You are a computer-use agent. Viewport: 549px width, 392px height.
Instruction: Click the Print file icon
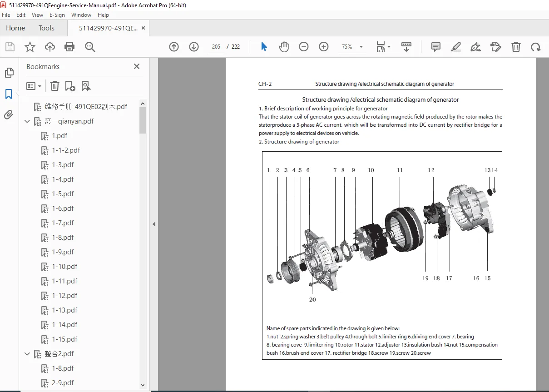click(x=69, y=47)
